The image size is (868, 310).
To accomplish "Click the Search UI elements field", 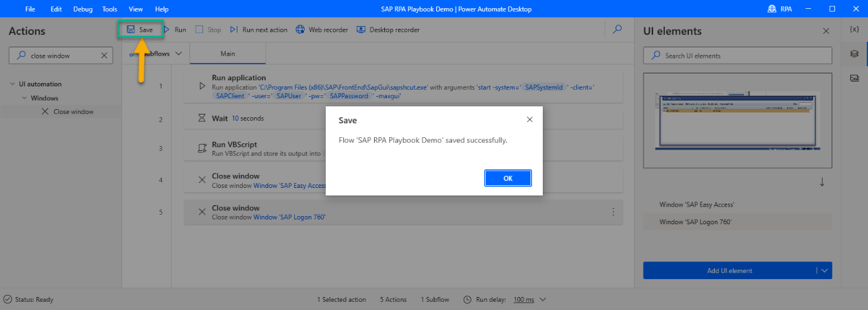I will [x=738, y=56].
